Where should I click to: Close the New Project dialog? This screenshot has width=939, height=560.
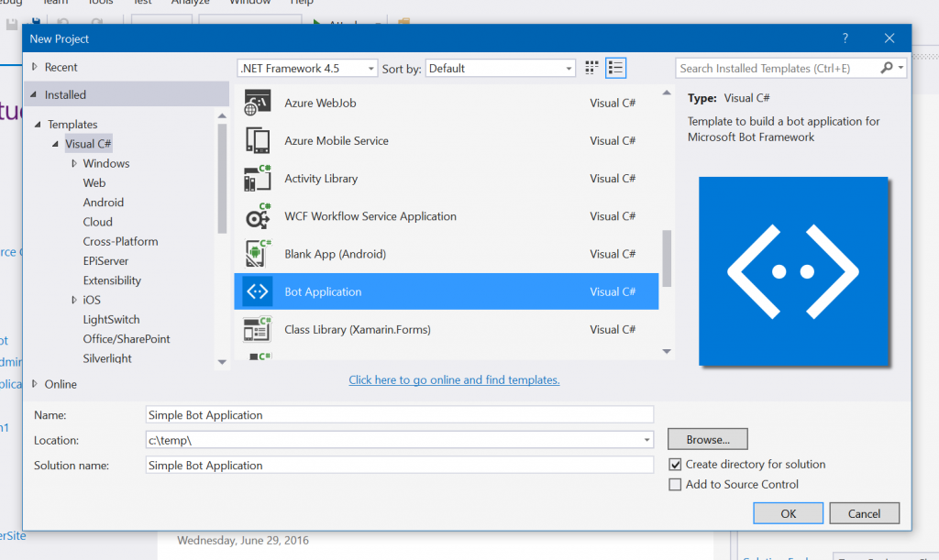pyautogui.click(x=889, y=38)
